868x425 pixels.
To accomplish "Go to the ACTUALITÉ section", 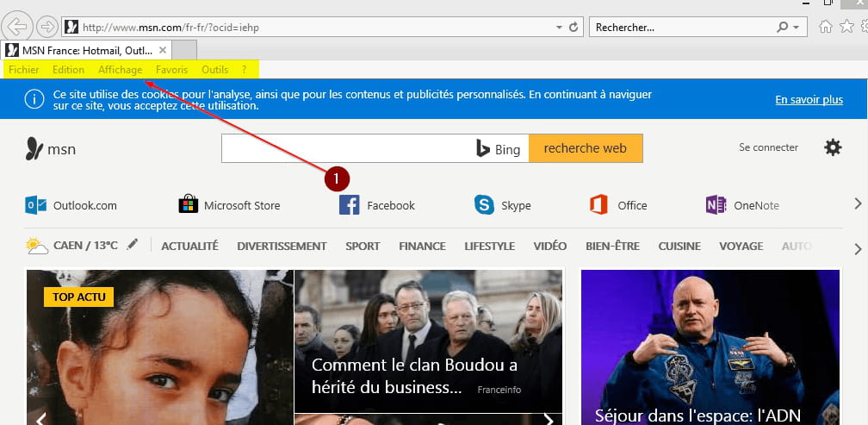I will pyautogui.click(x=189, y=246).
